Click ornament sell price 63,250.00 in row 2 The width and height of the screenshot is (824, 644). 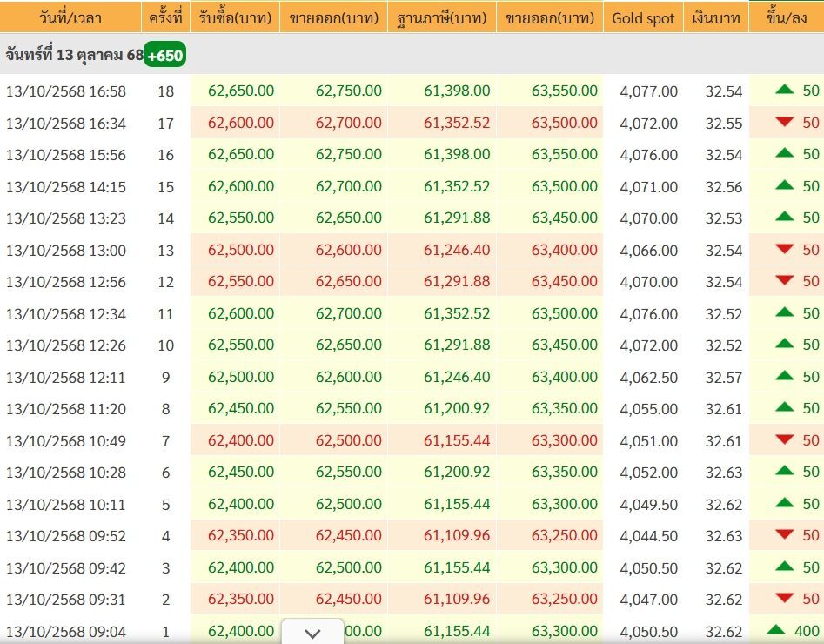565,599
